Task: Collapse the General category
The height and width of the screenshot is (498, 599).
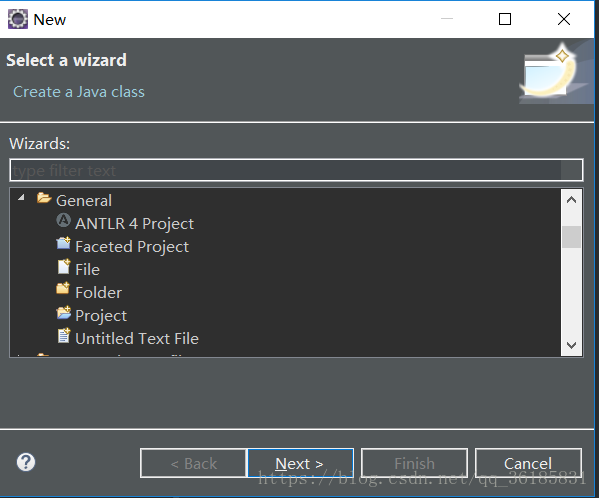Action: tap(21, 197)
